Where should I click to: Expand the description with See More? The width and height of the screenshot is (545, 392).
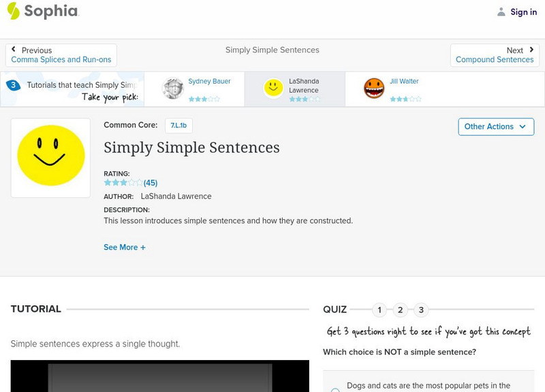(x=125, y=247)
